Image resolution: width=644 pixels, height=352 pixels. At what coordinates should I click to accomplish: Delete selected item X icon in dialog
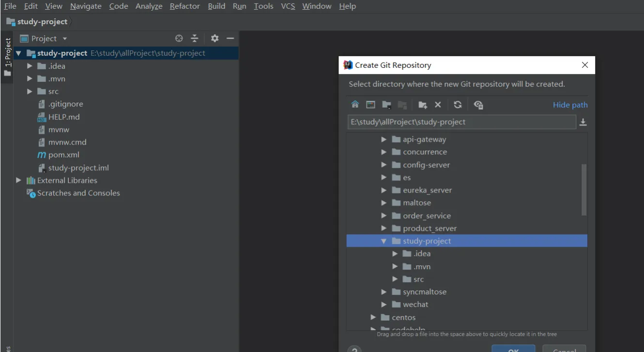(438, 105)
